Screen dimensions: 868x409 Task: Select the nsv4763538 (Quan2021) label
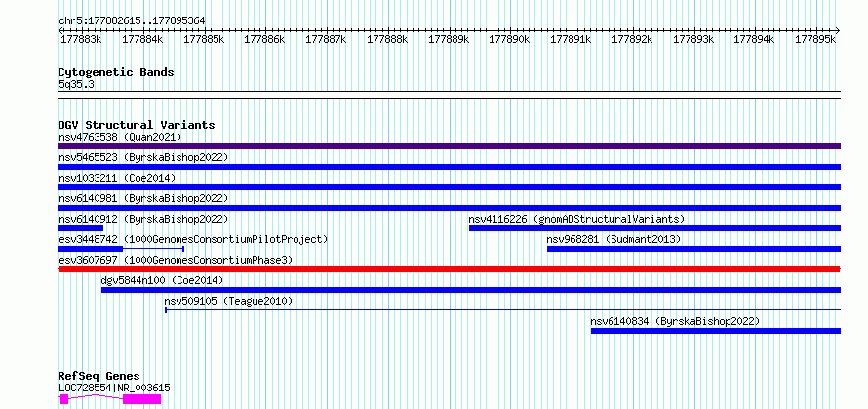[x=120, y=137]
